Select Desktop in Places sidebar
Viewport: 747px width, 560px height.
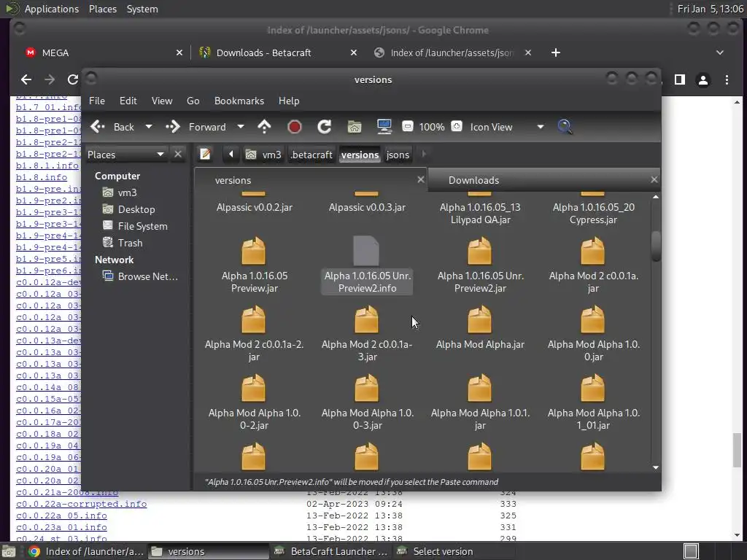coord(136,209)
